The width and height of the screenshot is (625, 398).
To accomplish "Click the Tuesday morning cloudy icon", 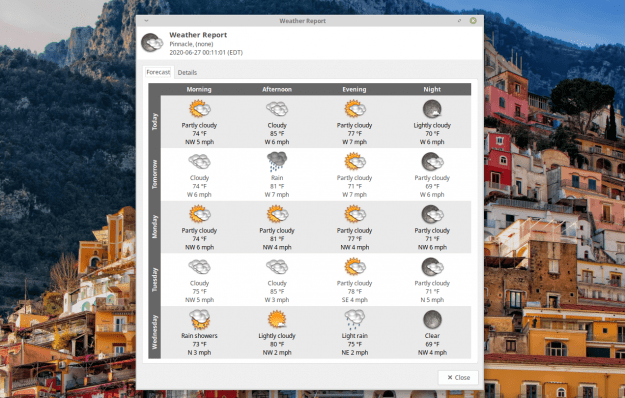I will [x=199, y=267].
